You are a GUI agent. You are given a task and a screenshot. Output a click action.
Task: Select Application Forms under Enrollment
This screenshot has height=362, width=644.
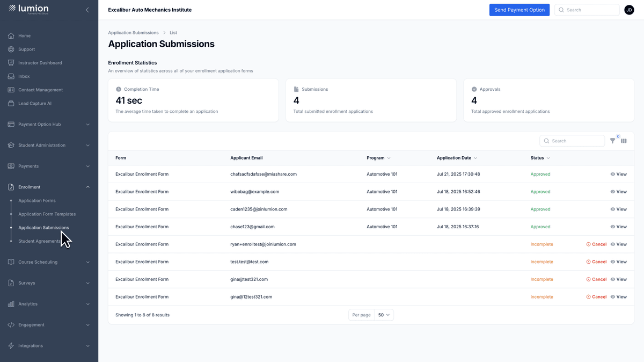coord(36,200)
